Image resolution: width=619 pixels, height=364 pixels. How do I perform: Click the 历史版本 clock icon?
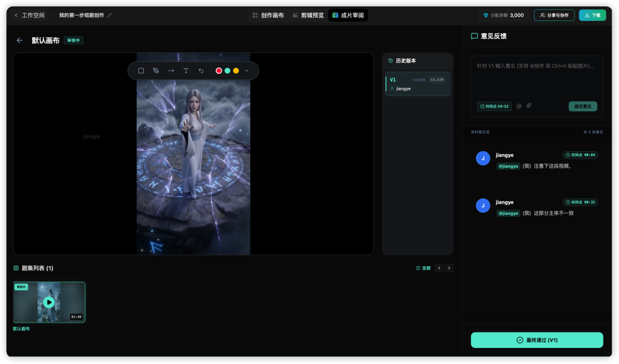tap(391, 61)
